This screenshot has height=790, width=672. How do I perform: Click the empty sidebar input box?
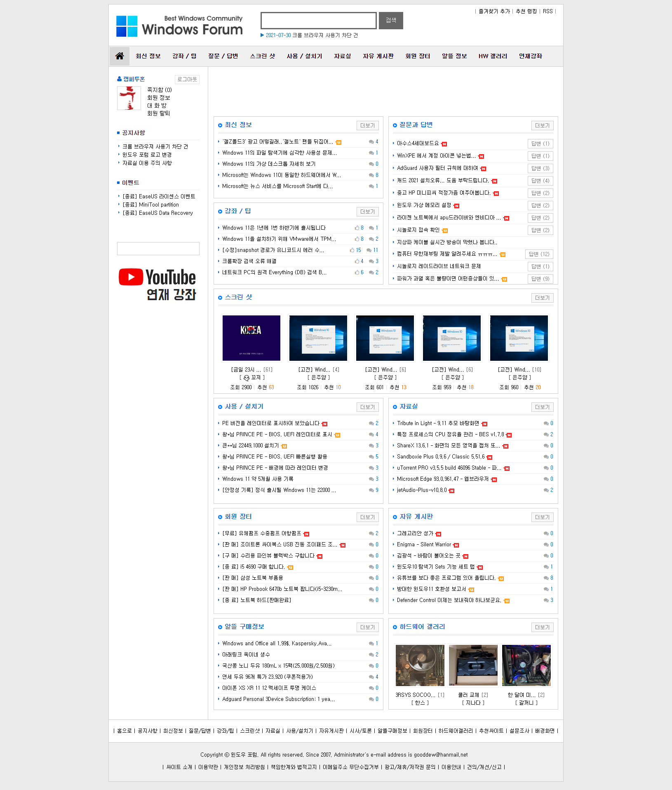pyautogui.click(x=158, y=249)
